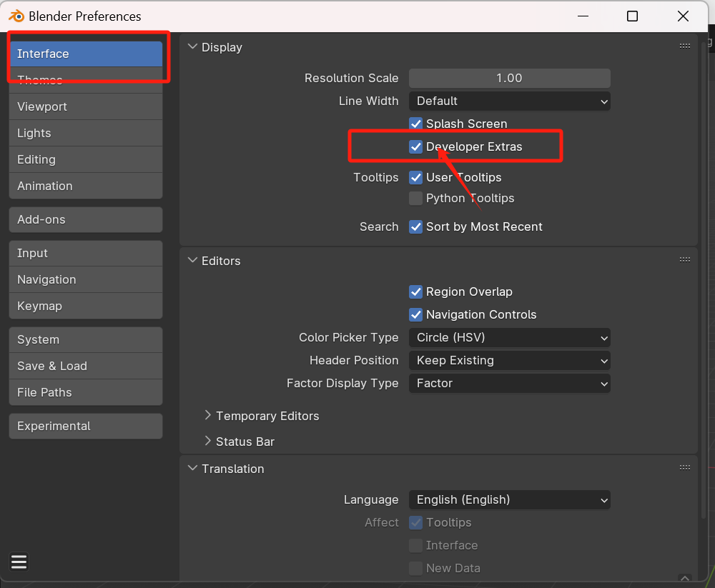The height and width of the screenshot is (588, 715).
Task: Select the Interface tab
Action: (86, 54)
